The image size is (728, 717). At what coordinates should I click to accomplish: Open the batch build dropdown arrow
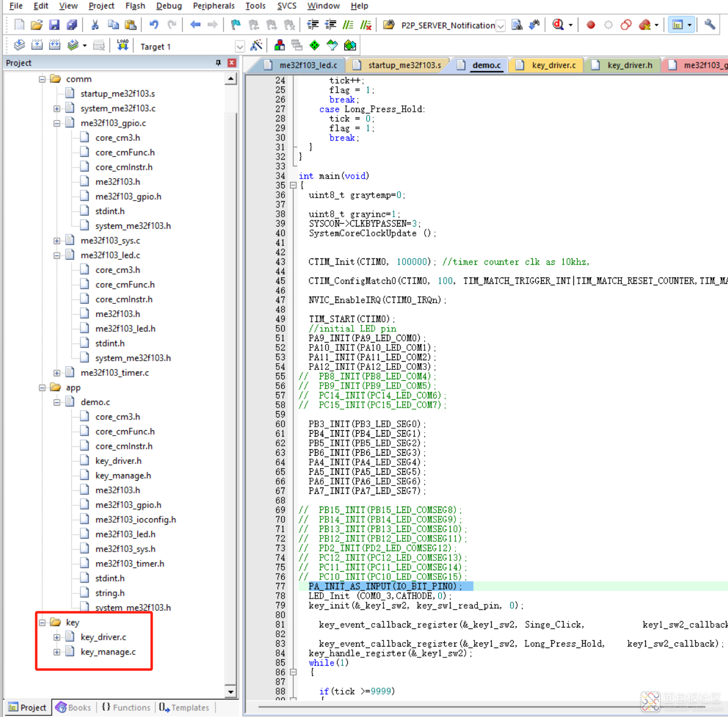tap(85, 46)
